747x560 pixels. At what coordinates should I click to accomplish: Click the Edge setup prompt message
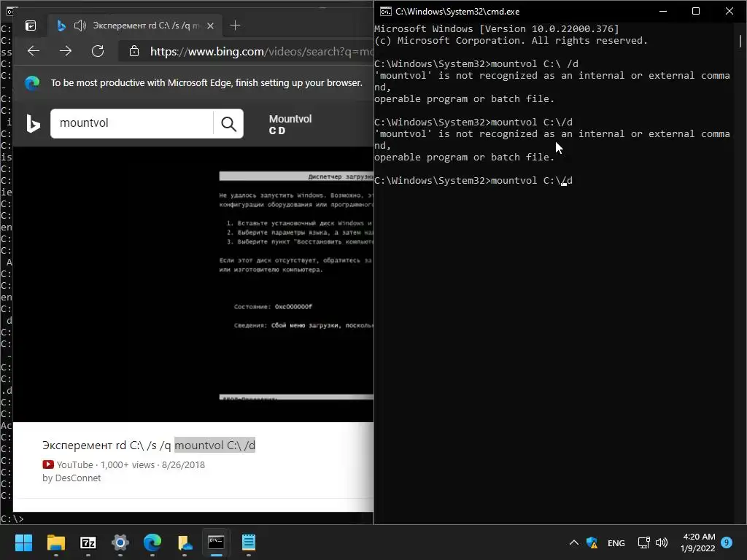pos(206,83)
